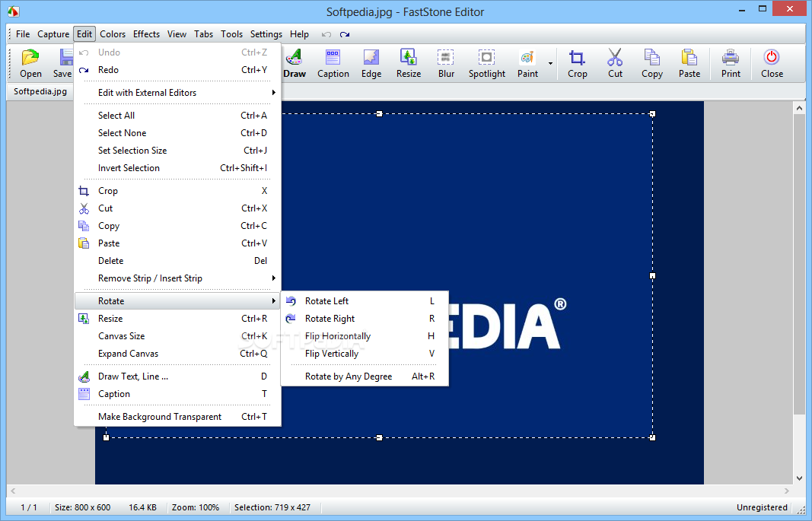Click the redo arrow beside the Help menu
Image resolution: width=812 pixels, height=521 pixels.
pyautogui.click(x=345, y=35)
